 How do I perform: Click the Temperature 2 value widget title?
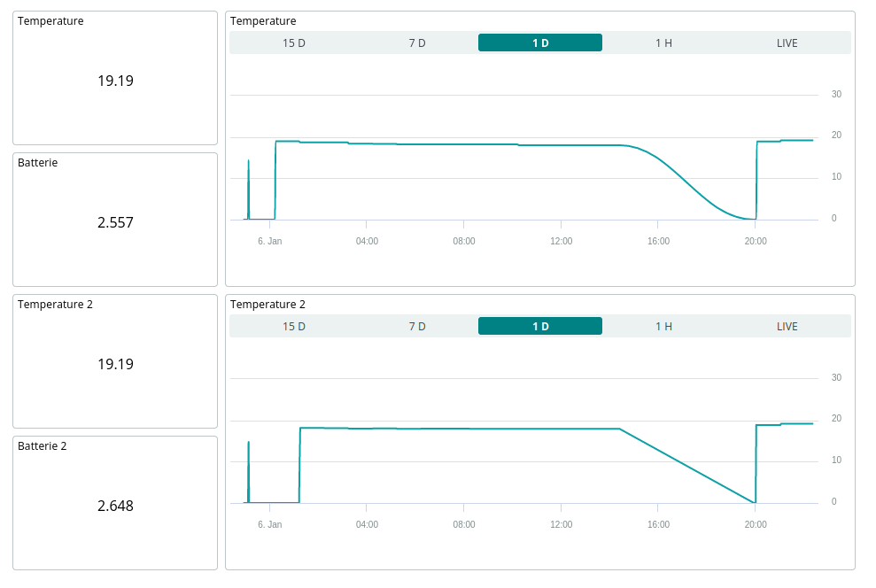55,305
